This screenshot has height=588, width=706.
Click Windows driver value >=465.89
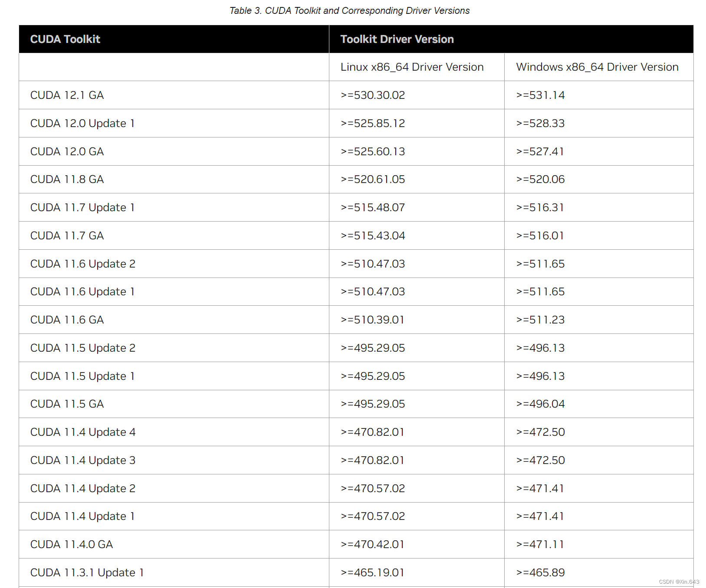[540, 573]
